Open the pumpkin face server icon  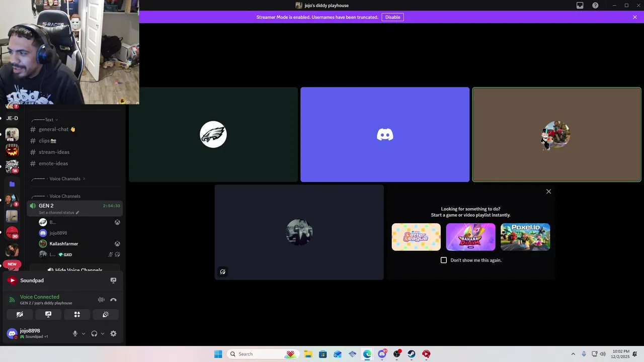(x=12, y=150)
